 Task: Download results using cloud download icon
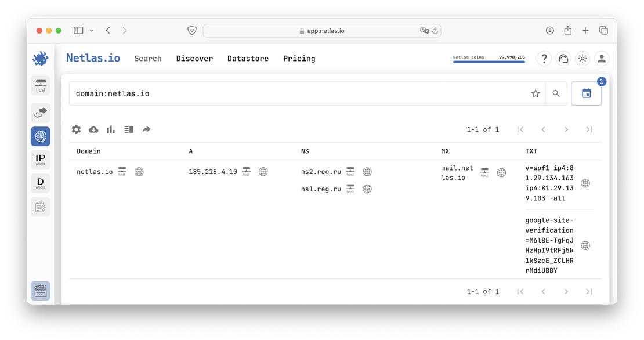click(x=93, y=129)
